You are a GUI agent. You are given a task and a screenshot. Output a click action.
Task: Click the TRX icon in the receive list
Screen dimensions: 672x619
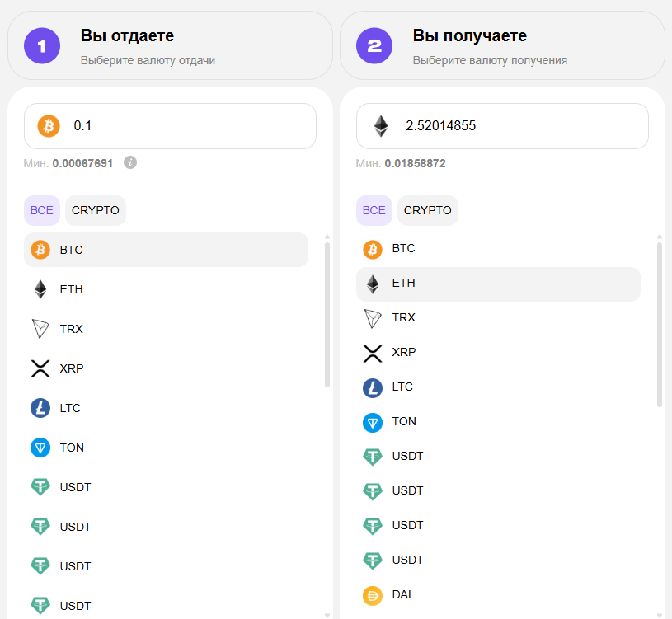(373, 318)
